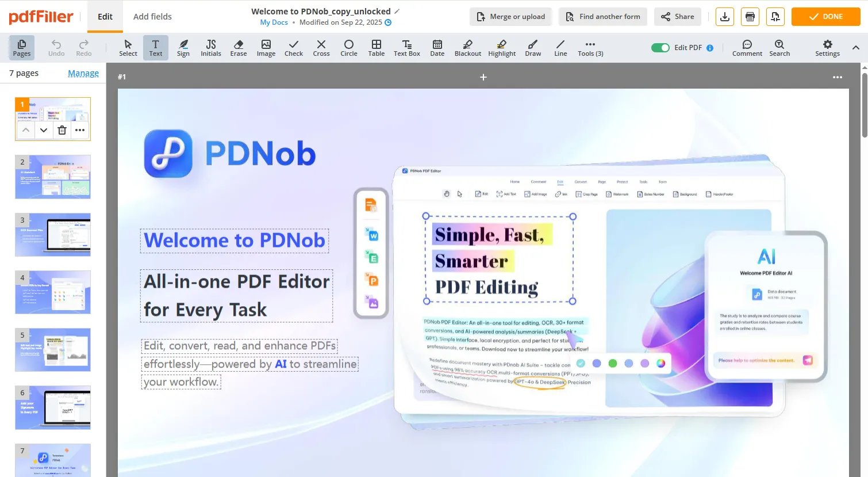Click Merge or upload
Viewport: 868px width, 477px height.
pyautogui.click(x=511, y=17)
